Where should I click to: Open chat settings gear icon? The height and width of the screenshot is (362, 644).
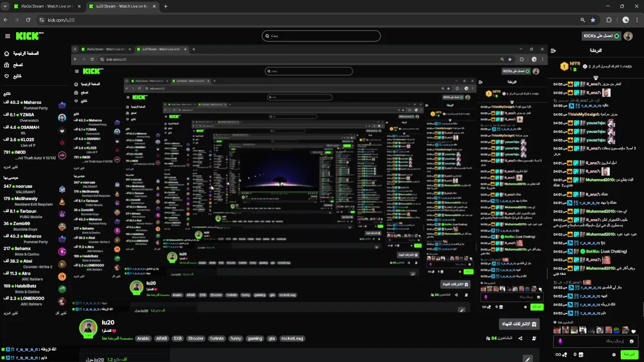pos(613,355)
